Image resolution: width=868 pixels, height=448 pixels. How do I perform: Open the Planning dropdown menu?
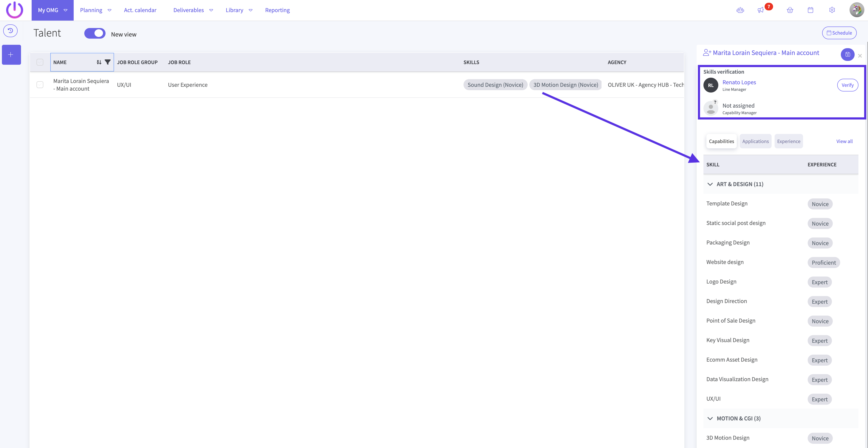coord(95,10)
